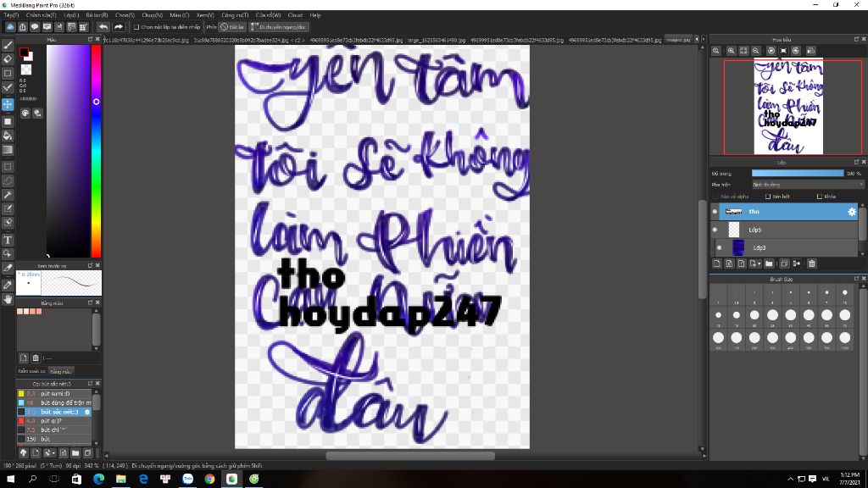
Task: Select the bút chì brush entry
Action: [x=54, y=430]
